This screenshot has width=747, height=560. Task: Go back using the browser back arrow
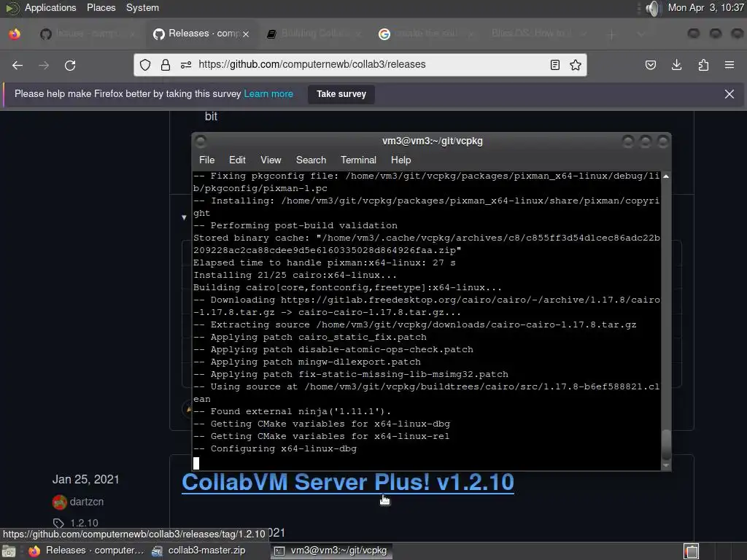click(18, 65)
